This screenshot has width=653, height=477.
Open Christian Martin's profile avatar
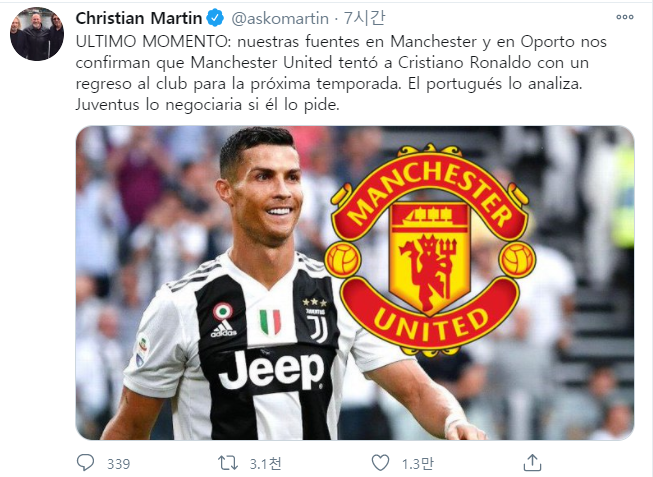tap(37, 34)
